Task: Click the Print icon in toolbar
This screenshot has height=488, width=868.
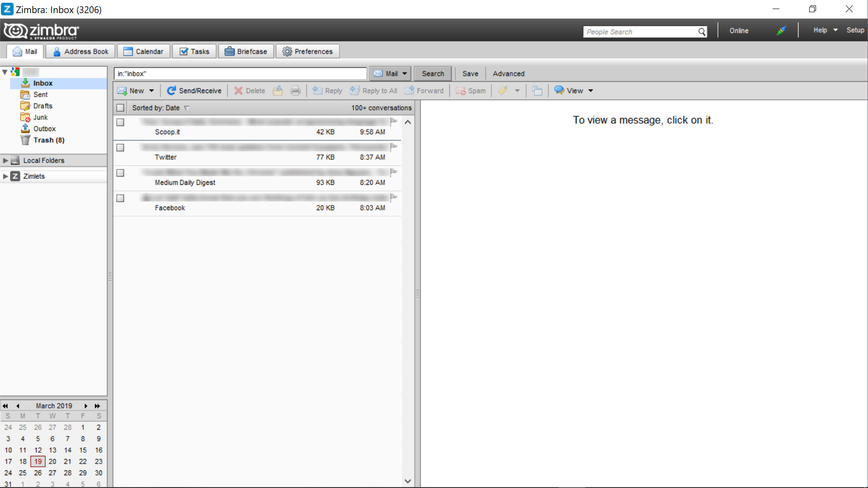Action: tap(296, 91)
